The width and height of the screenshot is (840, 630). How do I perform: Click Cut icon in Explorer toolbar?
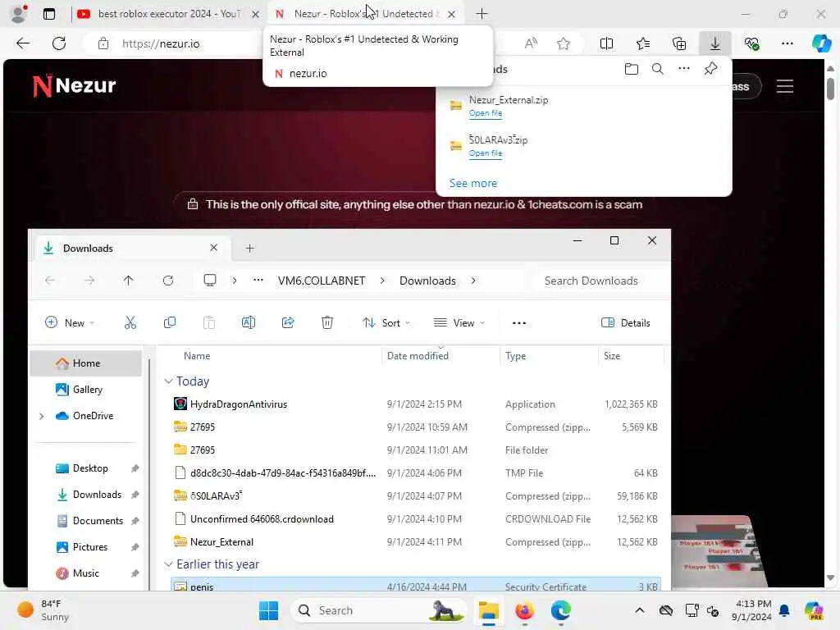point(130,322)
